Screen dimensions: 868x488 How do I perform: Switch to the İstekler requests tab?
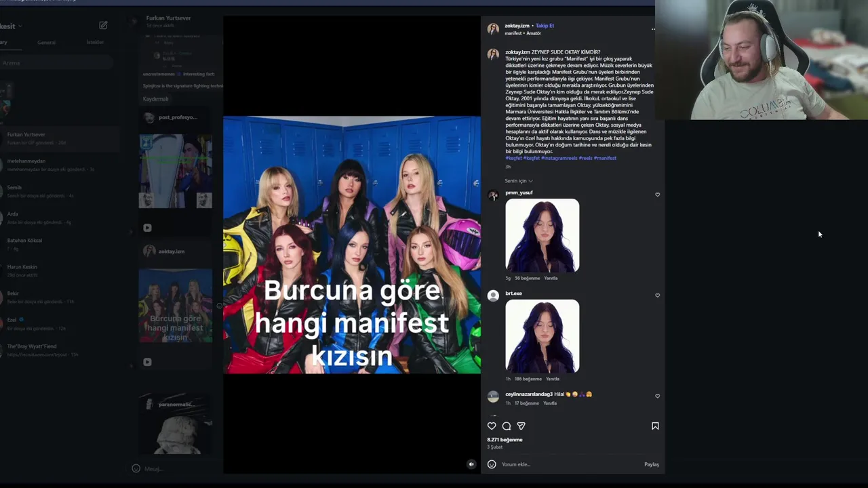[x=95, y=42]
